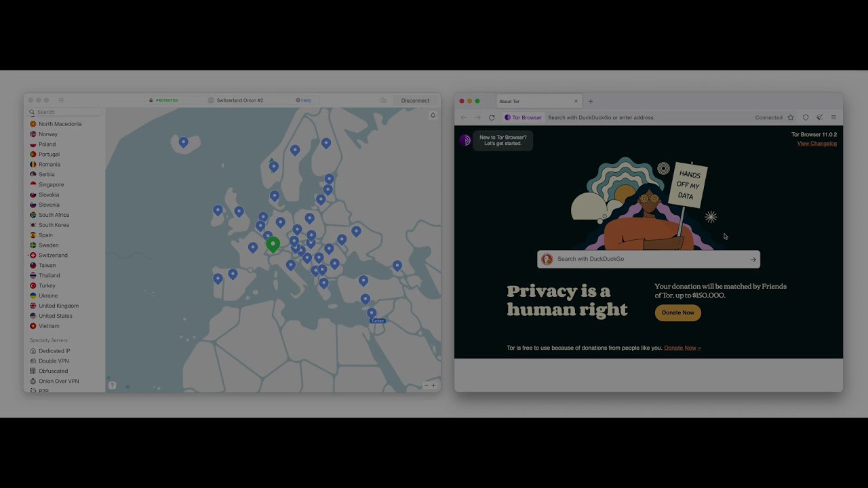868x488 pixels.
Task: Open the Tor security level shield icon
Action: tap(806, 118)
